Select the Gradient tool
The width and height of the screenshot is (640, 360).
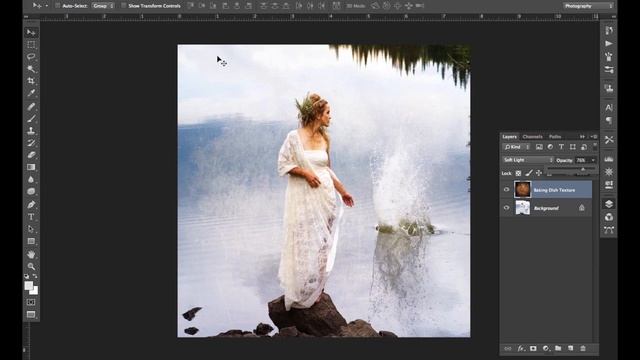[31, 167]
